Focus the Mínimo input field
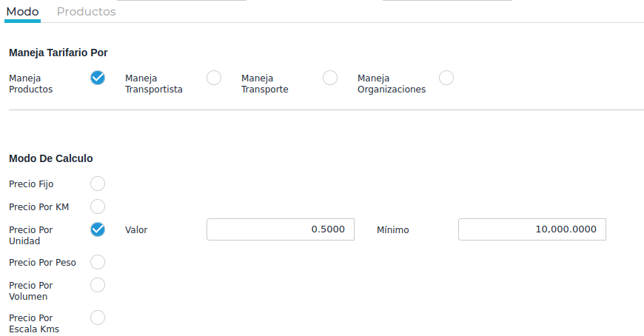 pos(532,229)
